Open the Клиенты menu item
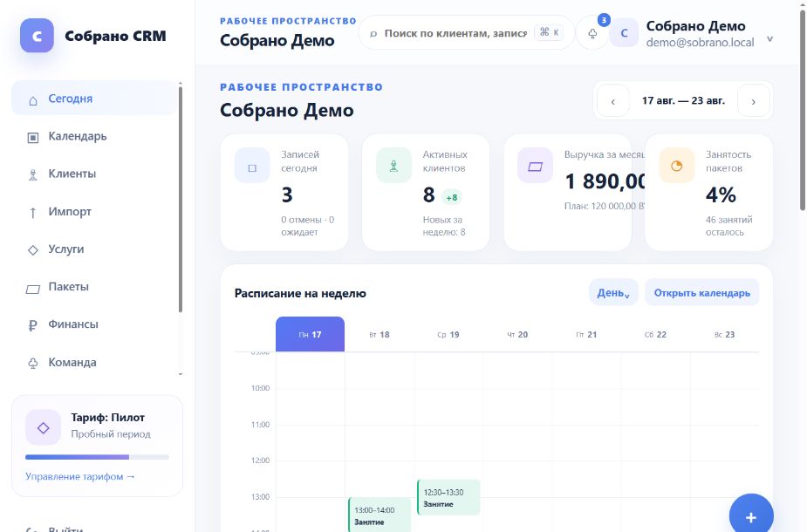The width and height of the screenshot is (807, 532). click(94, 174)
